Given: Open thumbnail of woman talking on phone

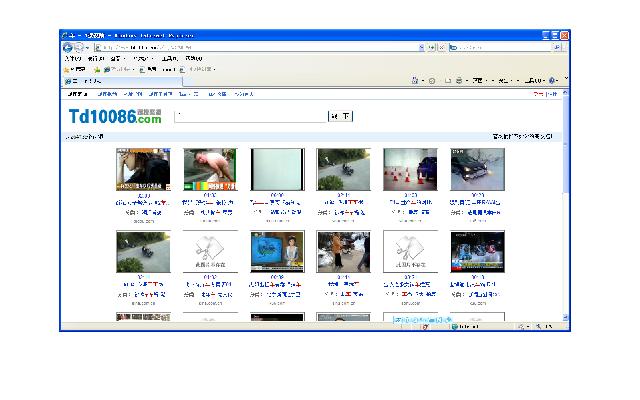Looking at the screenshot, I should (x=143, y=169).
